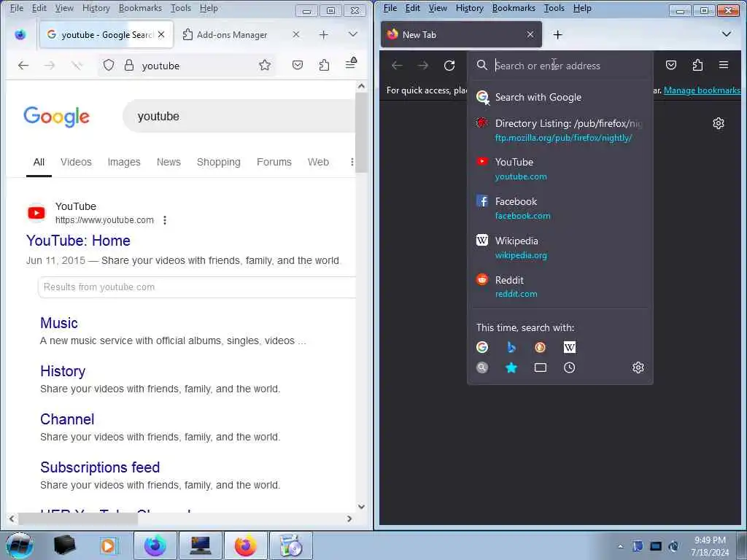This screenshot has height=560, width=747.
Task: Click the Google search box containing youtube
Action: pos(239,116)
